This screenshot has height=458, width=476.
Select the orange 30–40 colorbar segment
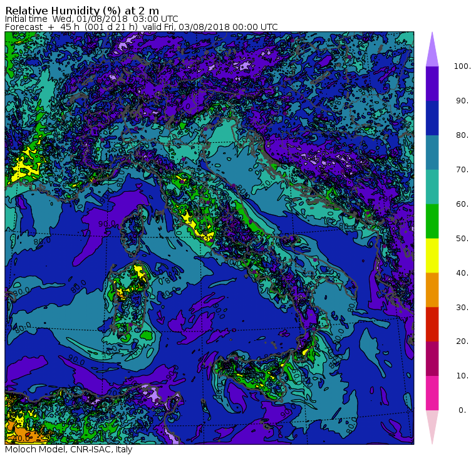tap(432, 289)
